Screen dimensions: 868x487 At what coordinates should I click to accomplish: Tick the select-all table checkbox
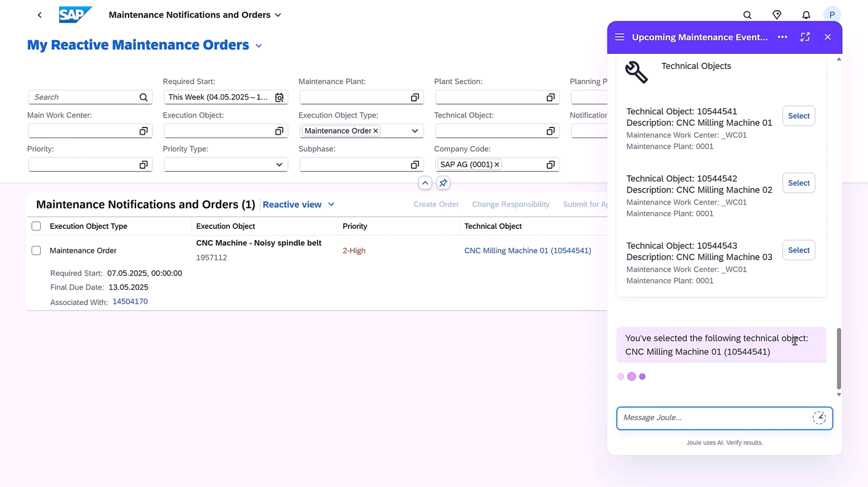(36, 226)
